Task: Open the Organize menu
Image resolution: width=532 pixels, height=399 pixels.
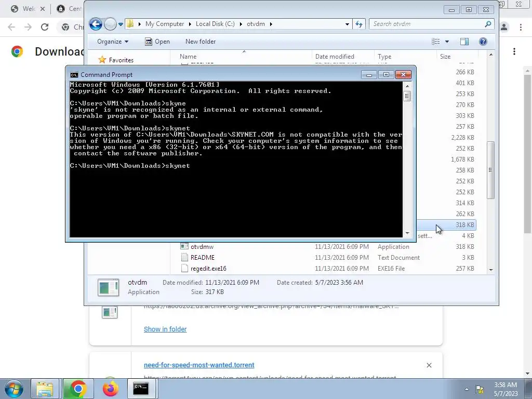Action: [x=113, y=42]
